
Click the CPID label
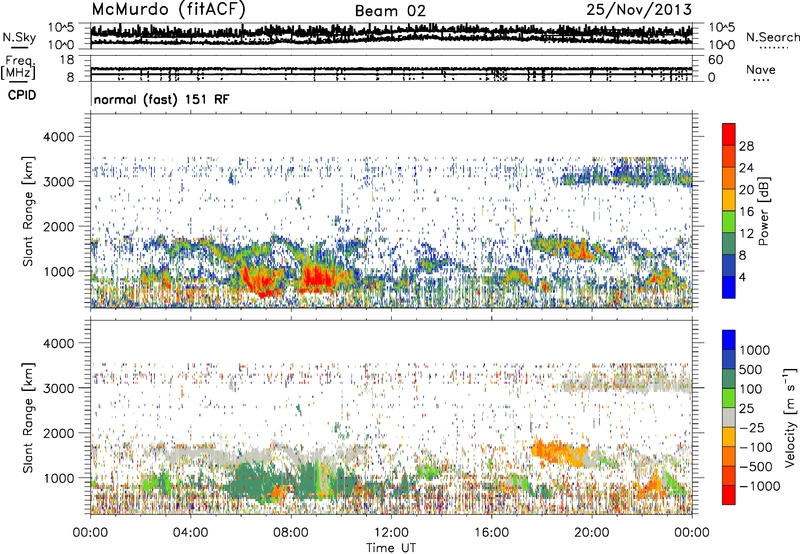coord(22,95)
